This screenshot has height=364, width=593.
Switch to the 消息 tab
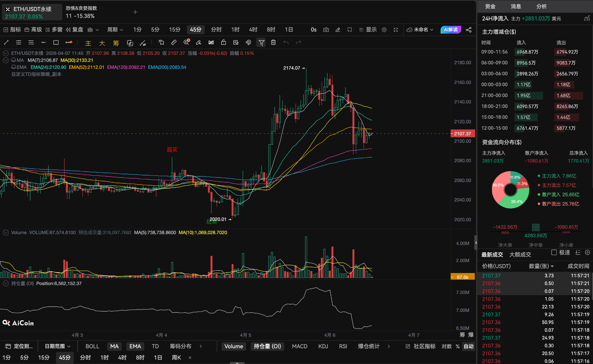pos(516,6)
